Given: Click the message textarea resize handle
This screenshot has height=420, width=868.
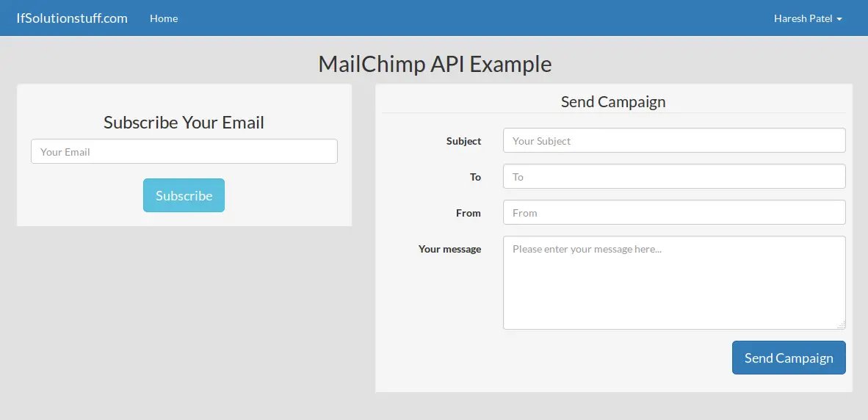Looking at the screenshot, I should click(x=842, y=325).
